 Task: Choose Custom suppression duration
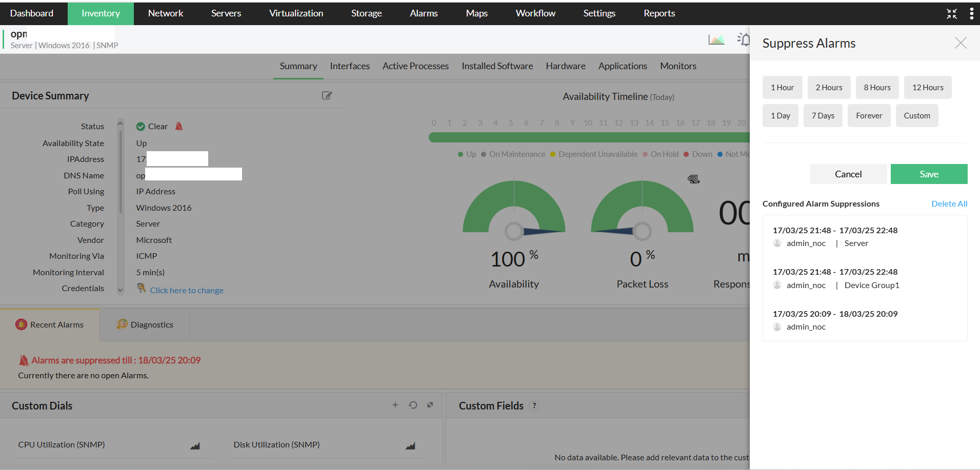click(x=917, y=115)
